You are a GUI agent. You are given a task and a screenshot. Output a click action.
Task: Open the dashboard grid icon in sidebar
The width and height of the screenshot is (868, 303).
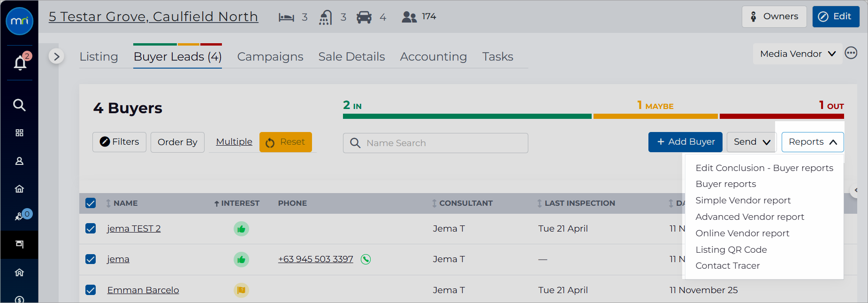tap(19, 133)
